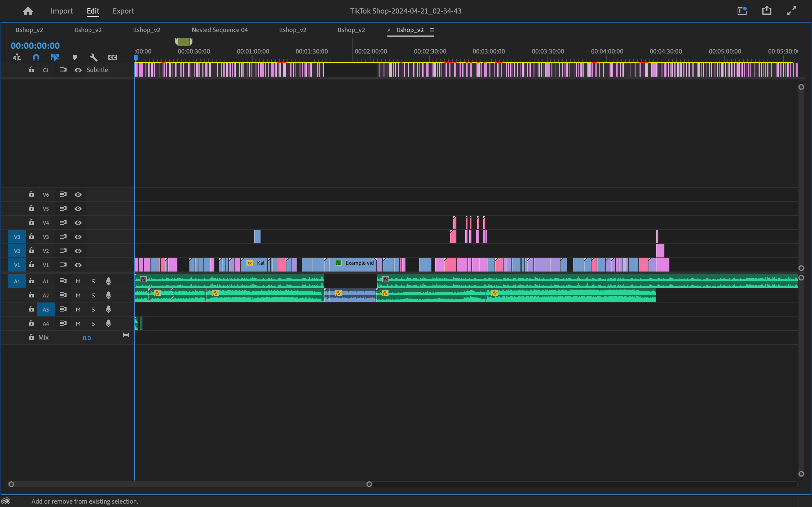Click the Mix volume value 0.0

[87, 338]
